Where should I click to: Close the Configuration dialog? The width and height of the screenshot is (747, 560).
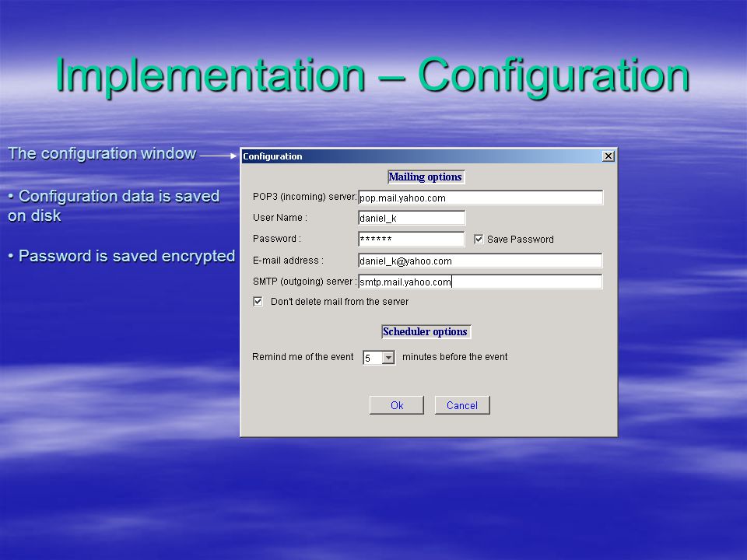tap(608, 156)
